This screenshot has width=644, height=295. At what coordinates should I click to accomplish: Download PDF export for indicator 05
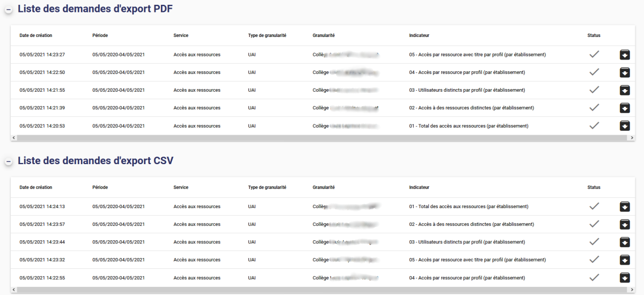click(625, 55)
